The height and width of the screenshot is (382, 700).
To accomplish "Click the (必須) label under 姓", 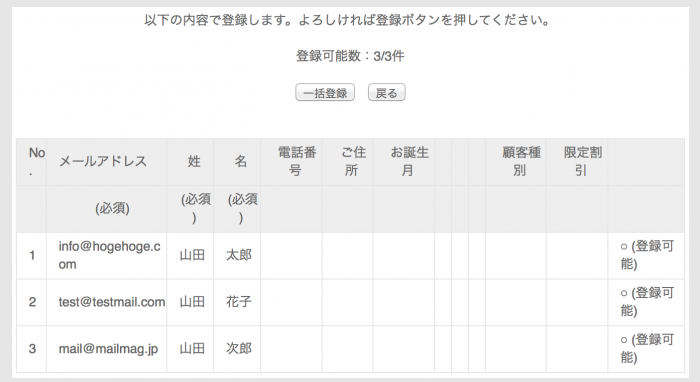I will 196,208.
